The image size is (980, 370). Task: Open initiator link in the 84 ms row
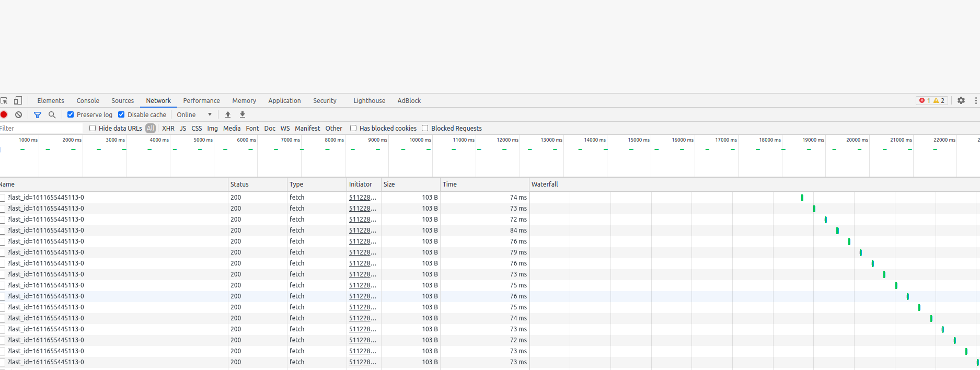[x=362, y=230]
